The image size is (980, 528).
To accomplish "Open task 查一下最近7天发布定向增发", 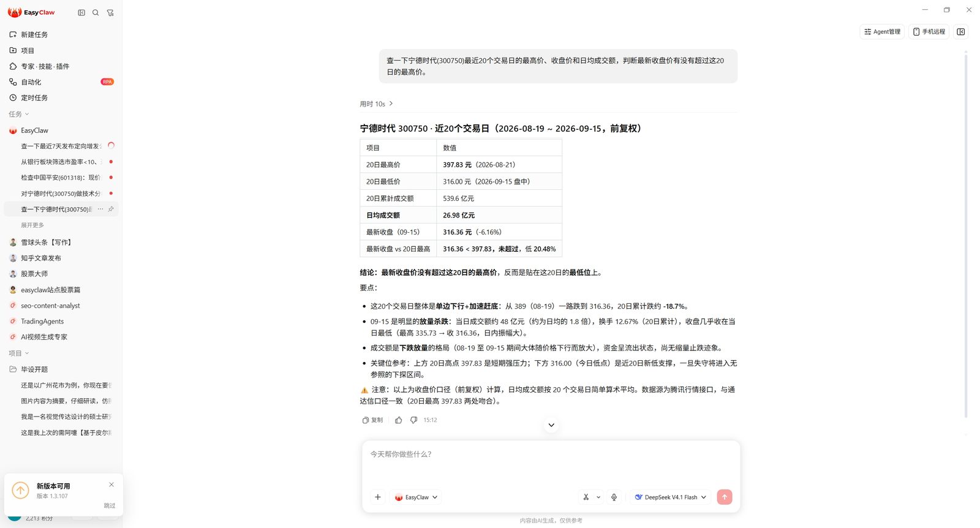I will (x=61, y=146).
